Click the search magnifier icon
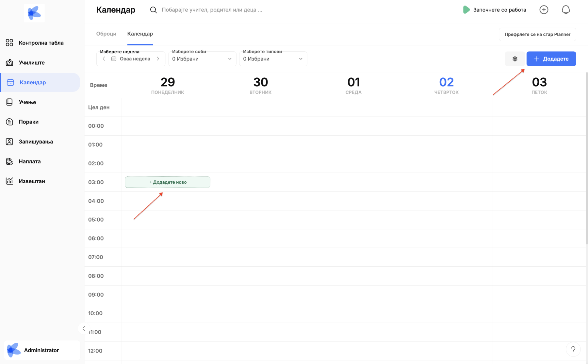Image resolution: width=588 pixels, height=364 pixels. coord(153,10)
